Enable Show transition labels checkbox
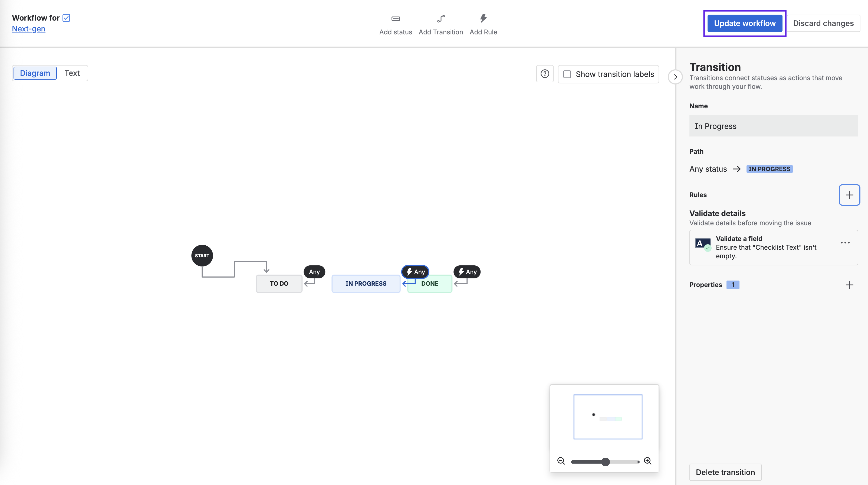The height and width of the screenshot is (485, 868). click(x=567, y=74)
